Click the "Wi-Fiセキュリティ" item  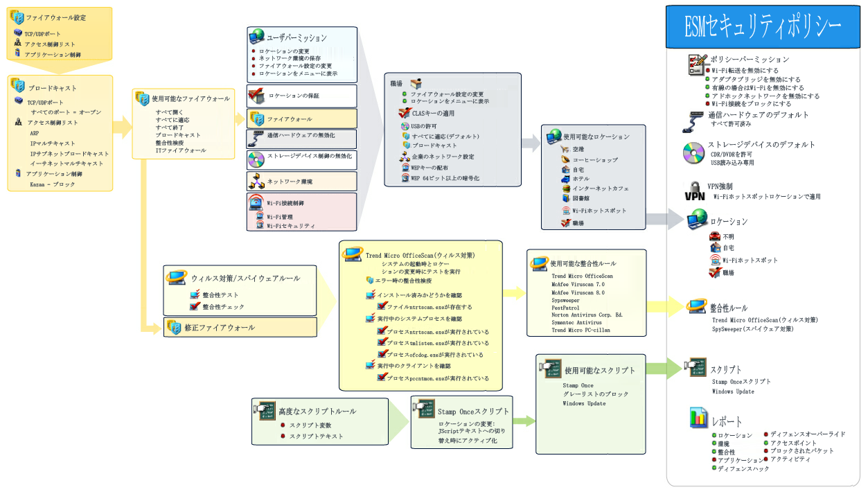(291, 226)
